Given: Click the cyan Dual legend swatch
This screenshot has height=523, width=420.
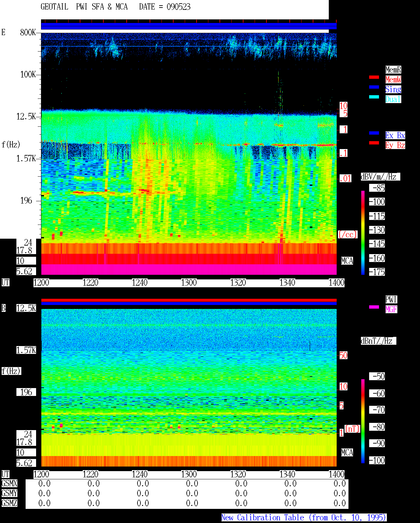Looking at the screenshot, I should click(374, 97).
